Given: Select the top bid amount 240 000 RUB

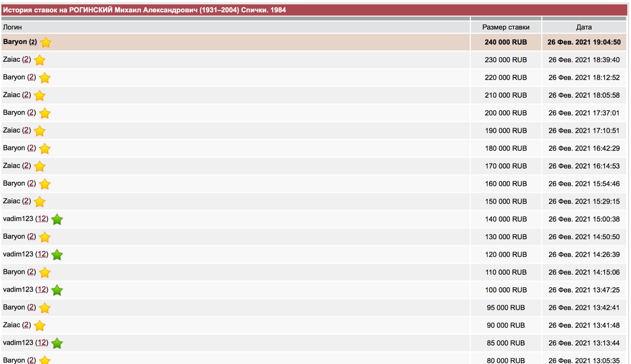Looking at the screenshot, I should [506, 42].
